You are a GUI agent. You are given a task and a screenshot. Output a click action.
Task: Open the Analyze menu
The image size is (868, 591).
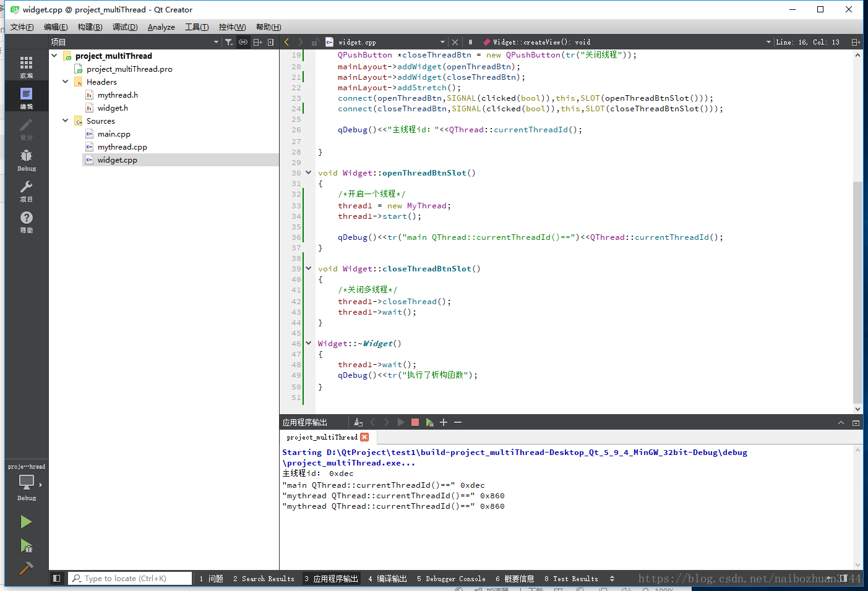click(161, 27)
